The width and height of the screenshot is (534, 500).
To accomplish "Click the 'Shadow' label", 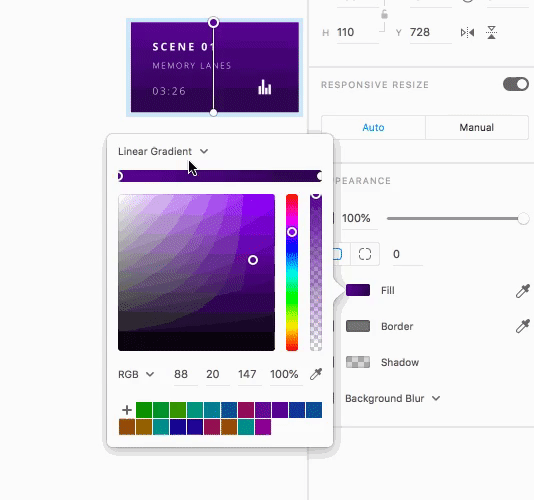I will [x=400, y=362].
